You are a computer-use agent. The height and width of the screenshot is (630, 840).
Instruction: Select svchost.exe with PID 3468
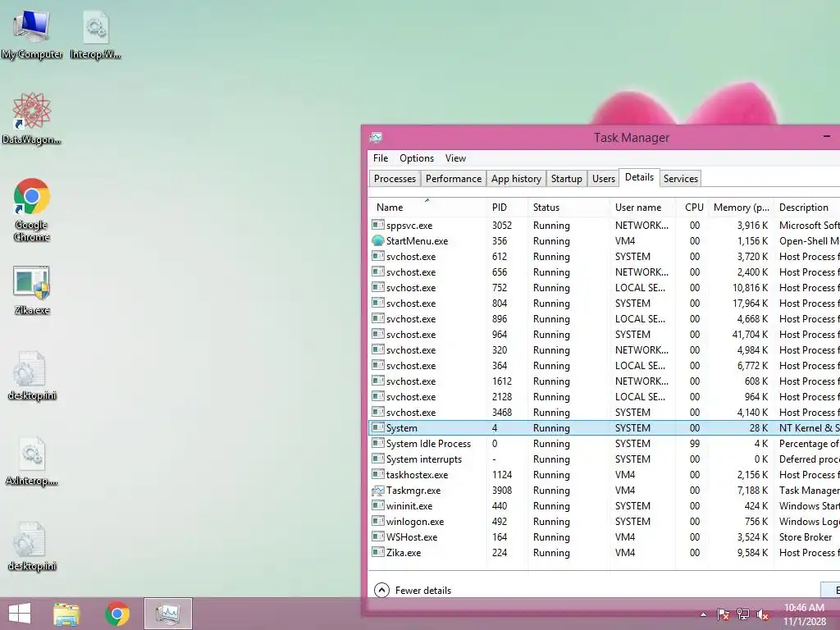(x=605, y=413)
